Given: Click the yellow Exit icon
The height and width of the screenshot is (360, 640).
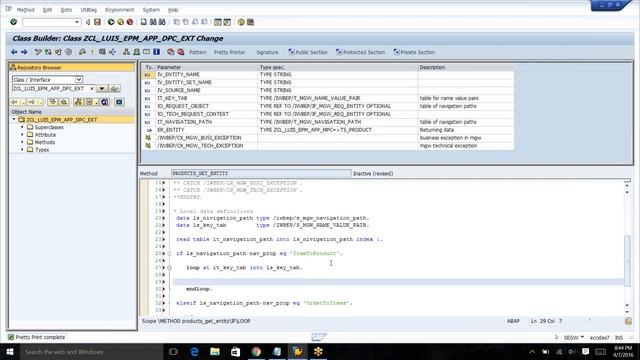Looking at the screenshot, I should (x=120, y=22).
